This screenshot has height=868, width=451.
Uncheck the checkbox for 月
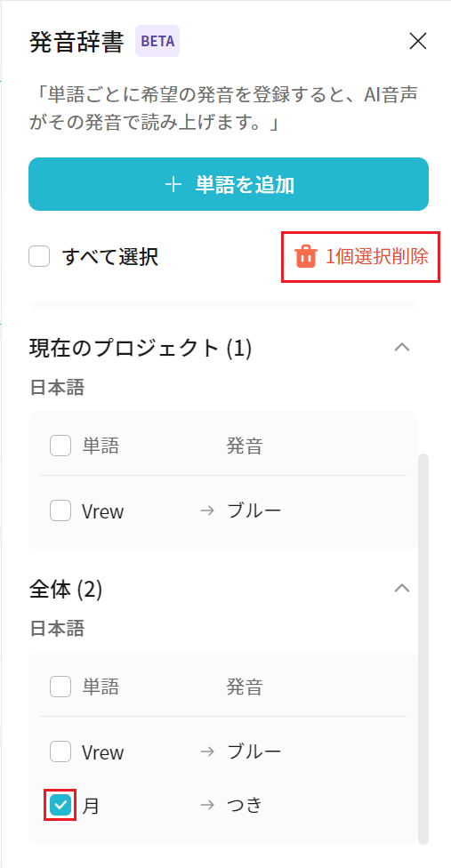pyautogui.click(x=60, y=804)
